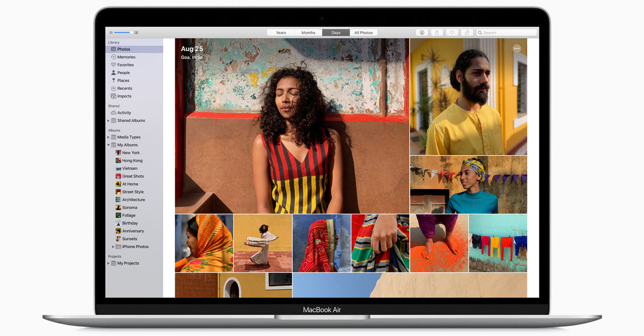Open Memories in the sidebar

(126, 57)
